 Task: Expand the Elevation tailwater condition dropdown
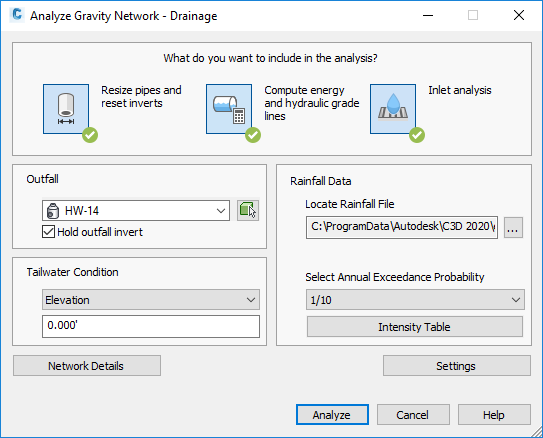click(x=151, y=300)
